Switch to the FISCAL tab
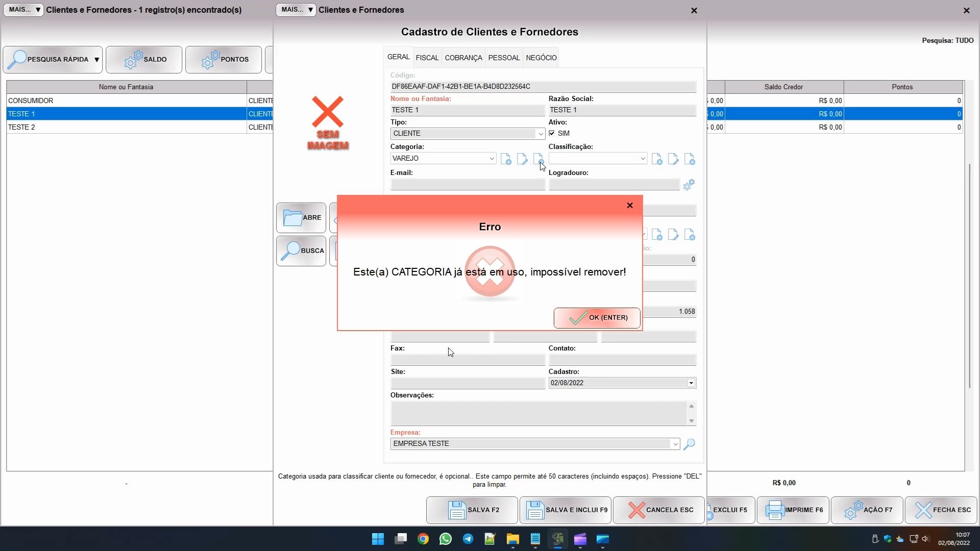Image resolution: width=980 pixels, height=551 pixels. pyautogui.click(x=427, y=58)
